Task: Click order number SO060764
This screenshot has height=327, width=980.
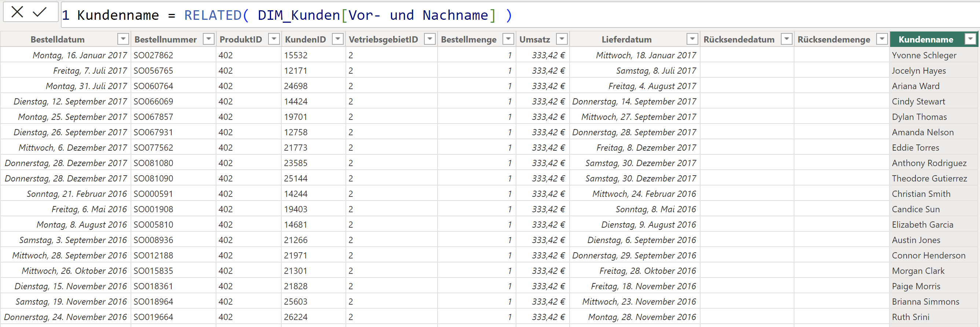Action: coord(153,86)
